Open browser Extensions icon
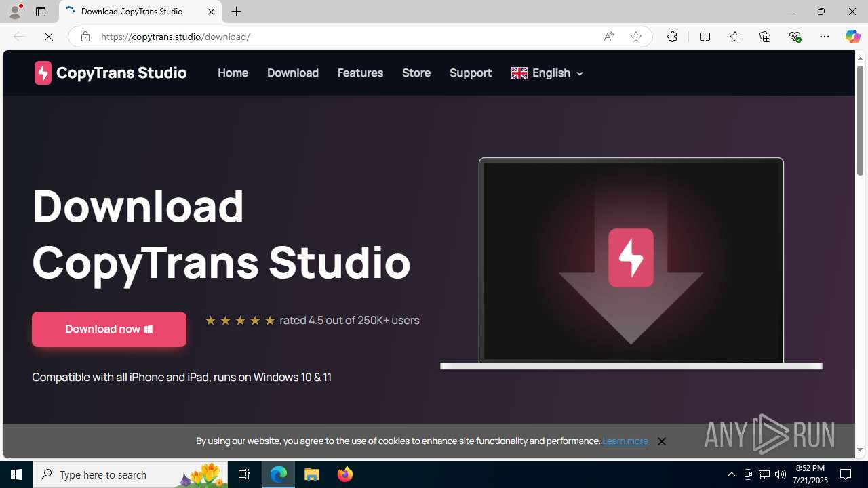 point(672,37)
